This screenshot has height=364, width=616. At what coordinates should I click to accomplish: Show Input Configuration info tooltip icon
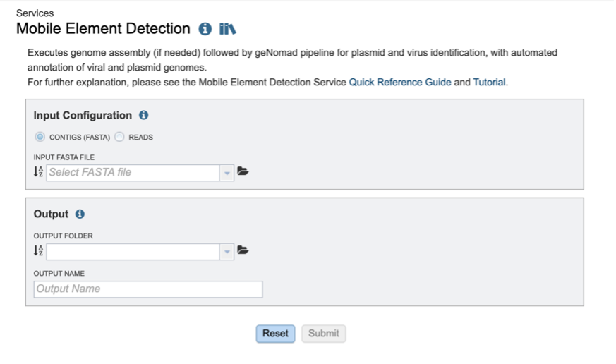pyautogui.click(x=144, y=115)
